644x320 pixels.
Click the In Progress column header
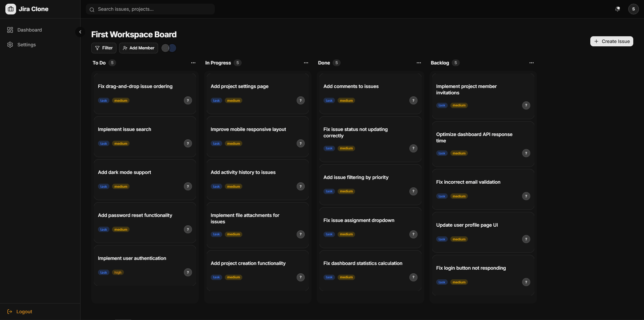pyautogui.click(x=218, y=63)
